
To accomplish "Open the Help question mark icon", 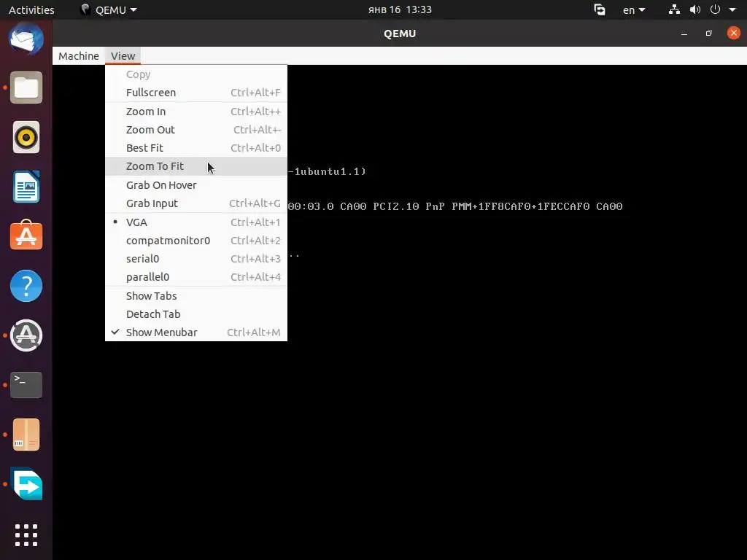I will point(26,286).
